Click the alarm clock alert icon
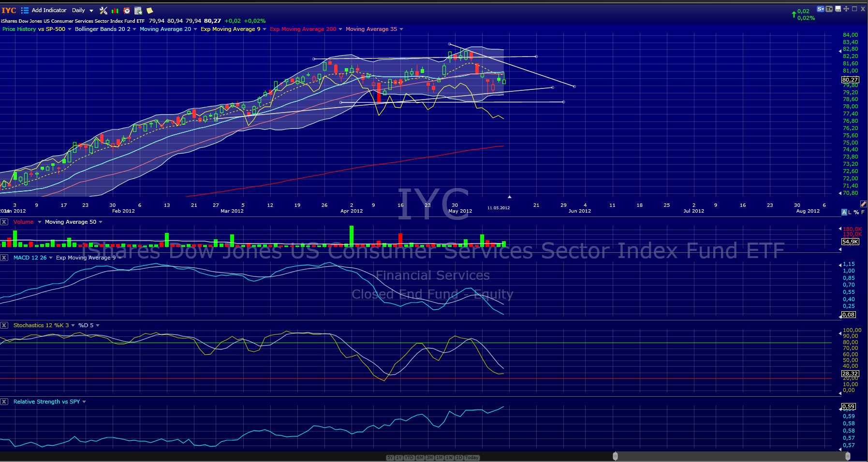 [x=127, y=10]
